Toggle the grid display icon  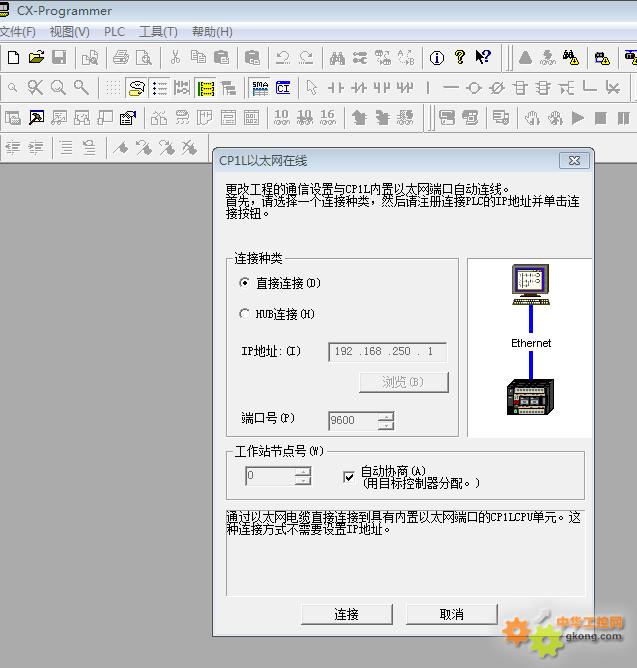(113, 88)
